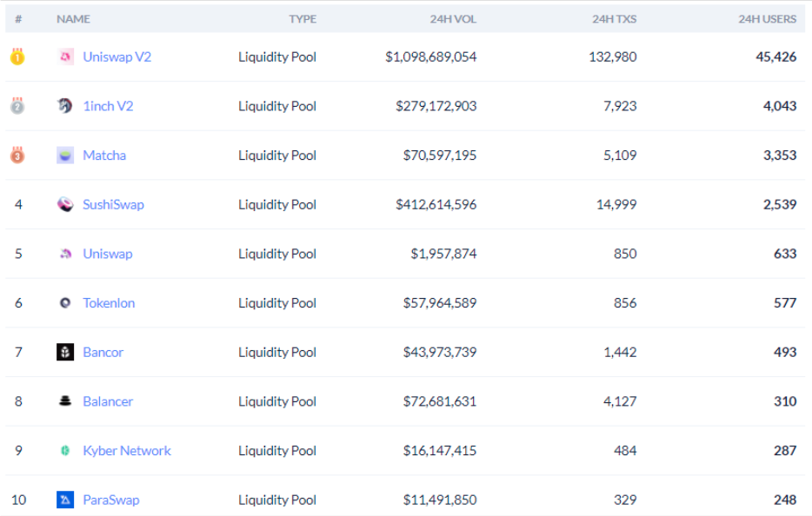Screen dimensions: 812x516
Task: Open the 1inch V2 link
Action: (108, 106)
